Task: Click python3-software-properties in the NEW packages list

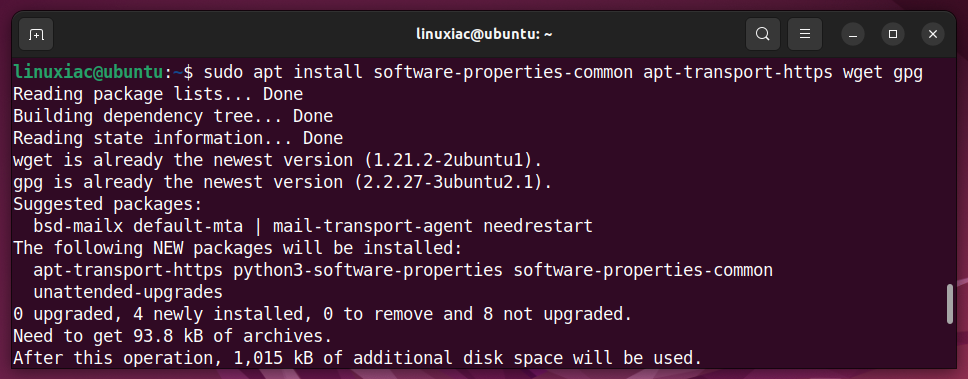Action: (x=368, y=270)
